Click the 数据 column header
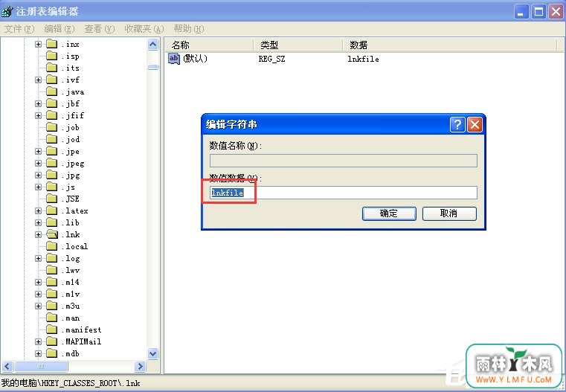Image resolution: width=566 pixels, height=392 pixels. pos(450,45)
